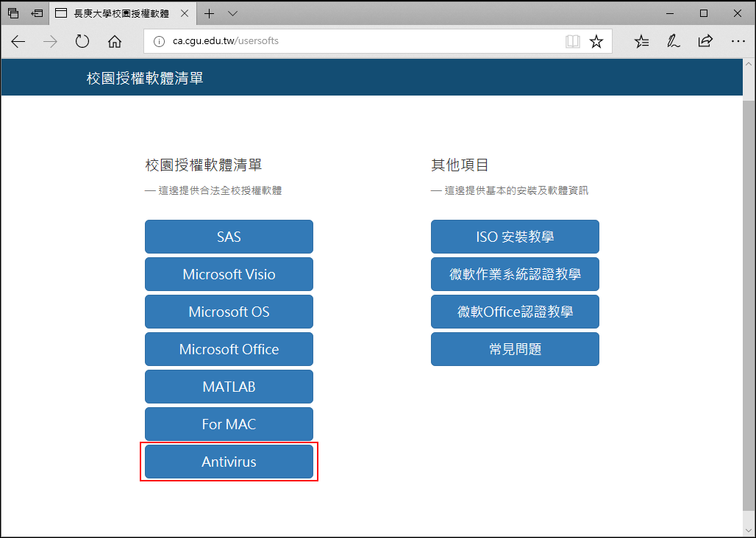Open the Microsoft Office button

click(x=229, y=349)
